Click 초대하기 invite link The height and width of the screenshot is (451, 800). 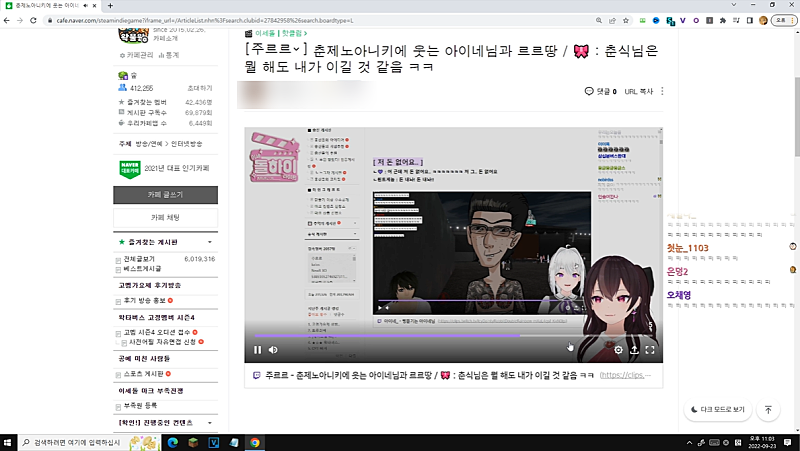(x=200, y=88)
